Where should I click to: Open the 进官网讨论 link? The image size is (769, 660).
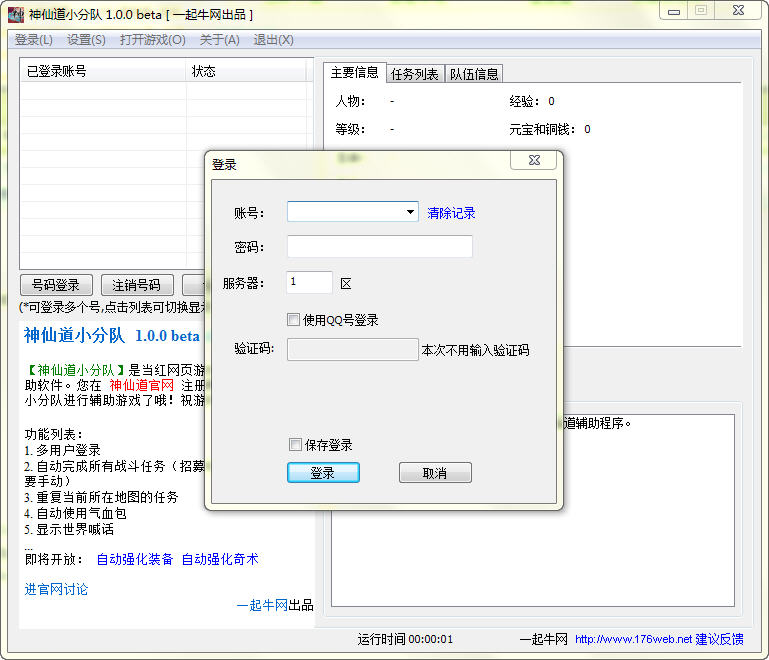tap(56, 589)
